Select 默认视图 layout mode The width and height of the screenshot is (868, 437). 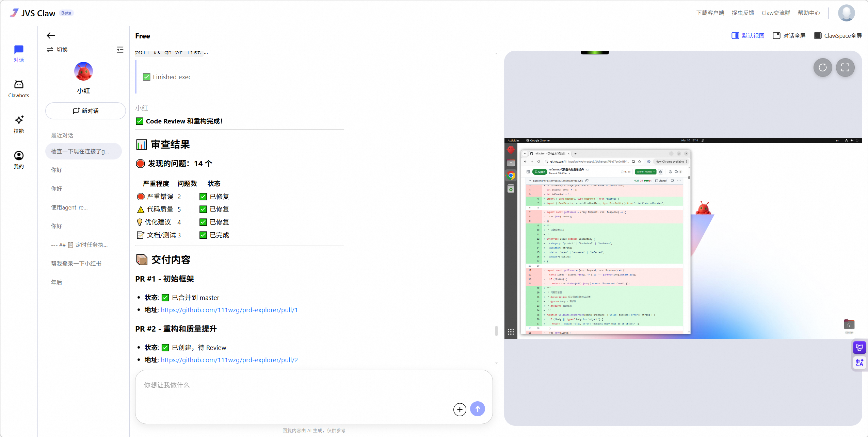pyautogui.click(x=748, y=36)
